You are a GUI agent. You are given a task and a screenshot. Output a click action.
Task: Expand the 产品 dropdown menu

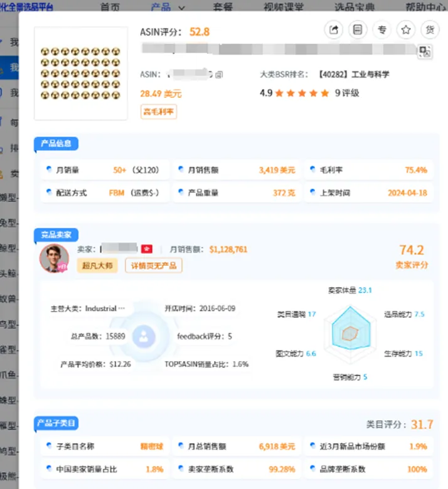pyautogui.click(x=168, y=7)
